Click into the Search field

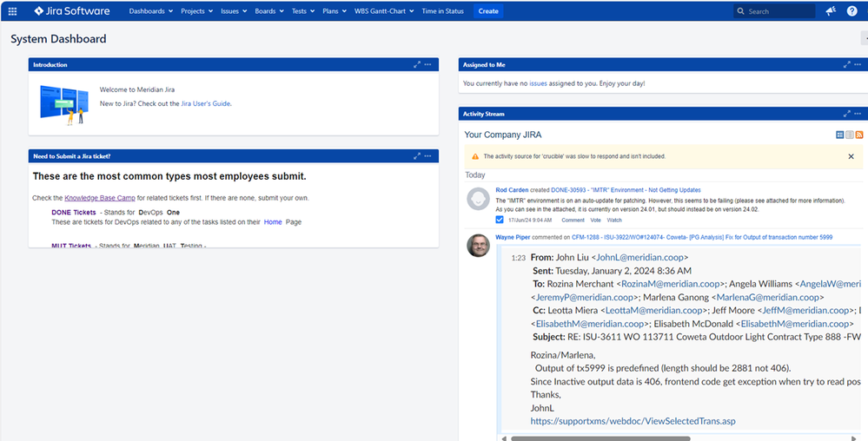(774, 11)
